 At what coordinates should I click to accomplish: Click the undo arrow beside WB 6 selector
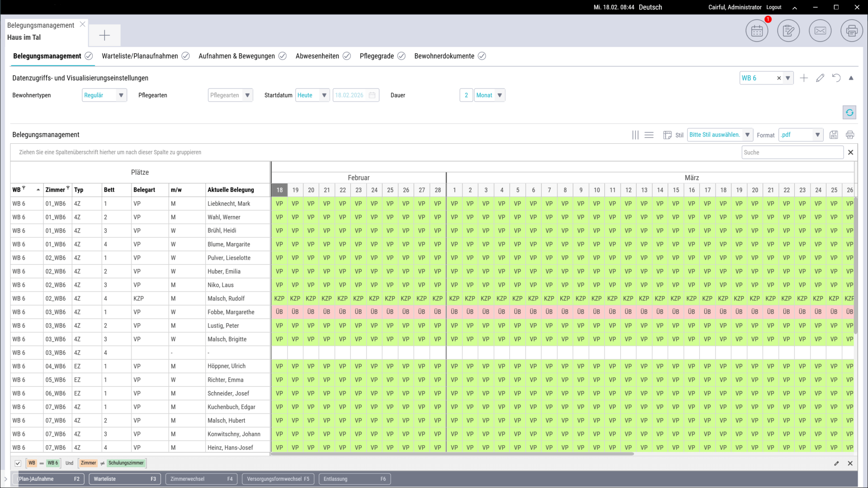[x=836, y=78]
